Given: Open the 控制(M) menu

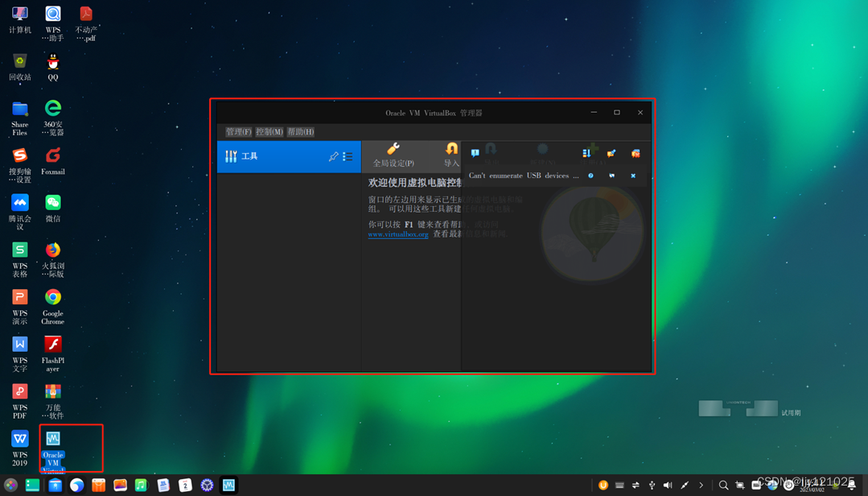Looking at the screenshot, I should (269, 131).
